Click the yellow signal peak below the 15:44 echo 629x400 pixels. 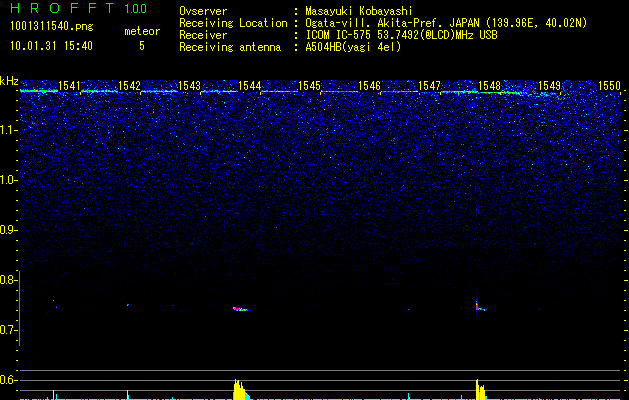(239, 389)
